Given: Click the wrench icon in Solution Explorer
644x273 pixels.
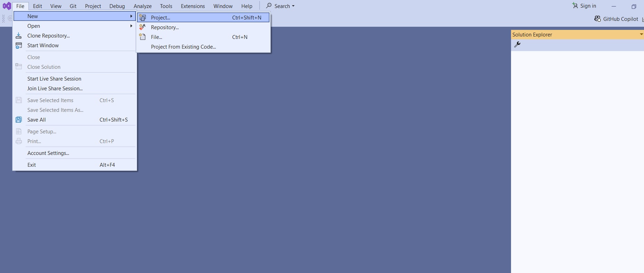Looking at the screenshot, I should click(517, 44).
